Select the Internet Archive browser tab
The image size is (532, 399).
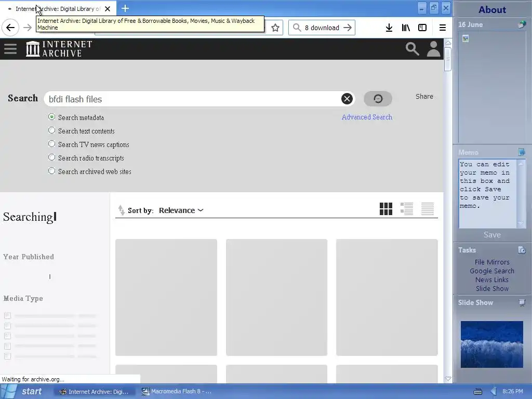pos(58,9)
